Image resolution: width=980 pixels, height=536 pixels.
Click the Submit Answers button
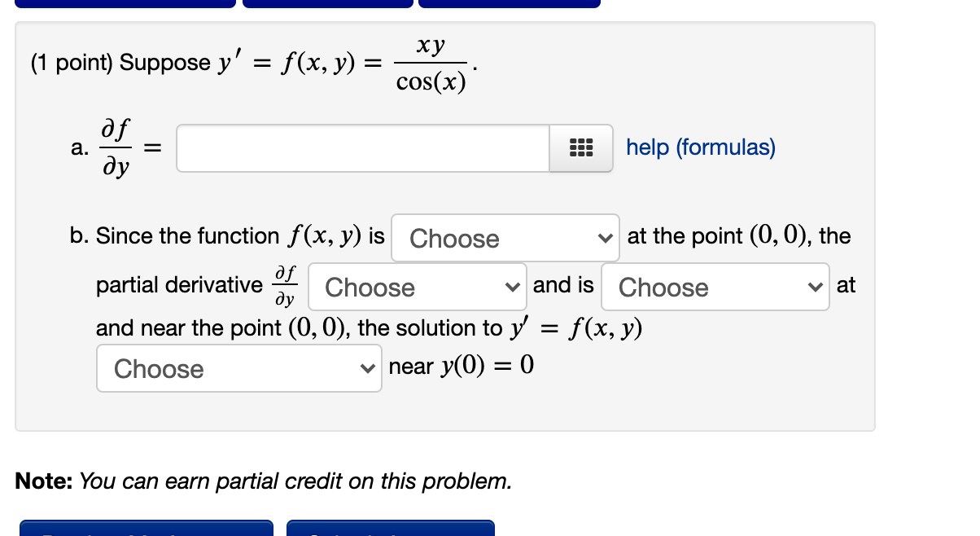point(391,529)
